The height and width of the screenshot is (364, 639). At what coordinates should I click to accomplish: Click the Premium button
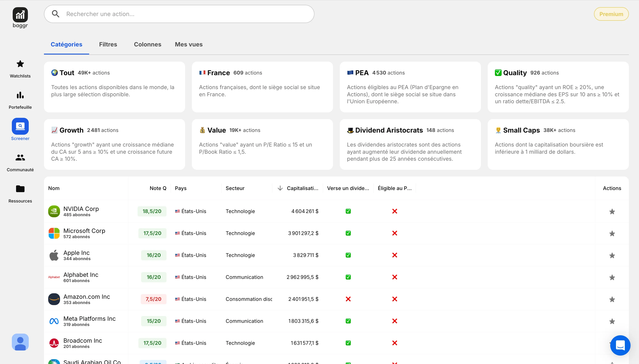[611, 14]
